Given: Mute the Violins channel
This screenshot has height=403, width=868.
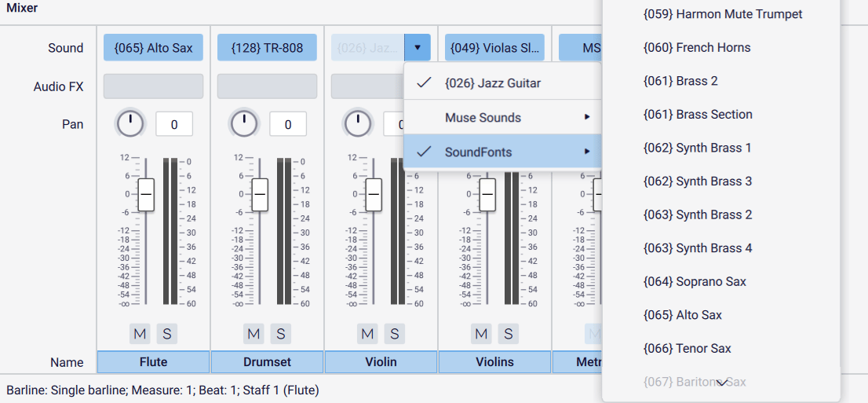Looking at the screenshot, I should [x=482, y=334].
